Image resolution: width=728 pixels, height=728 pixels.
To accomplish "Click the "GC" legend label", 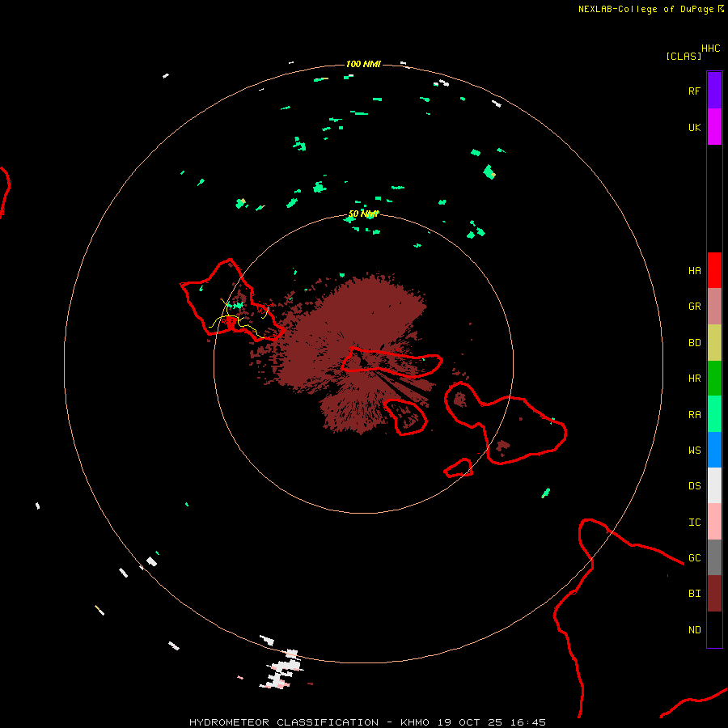I will (x=694, y=558).
